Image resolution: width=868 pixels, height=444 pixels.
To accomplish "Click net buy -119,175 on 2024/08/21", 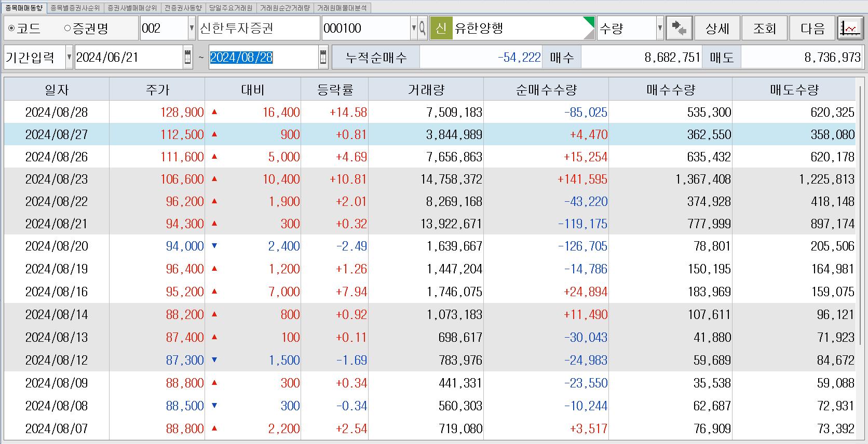I will (x=582, y=224).
